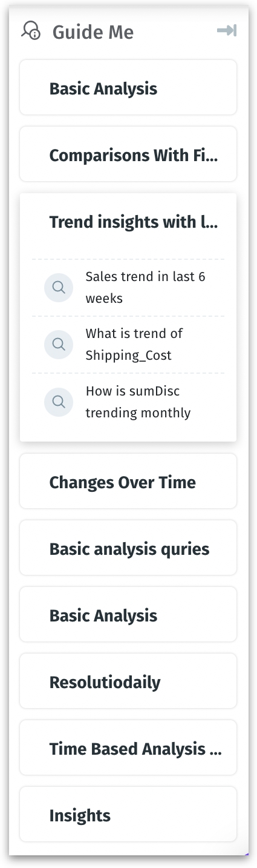Click search icon beside Sales trend query
The width and height of the screenshot is (257, 868).
coord(59,288)
